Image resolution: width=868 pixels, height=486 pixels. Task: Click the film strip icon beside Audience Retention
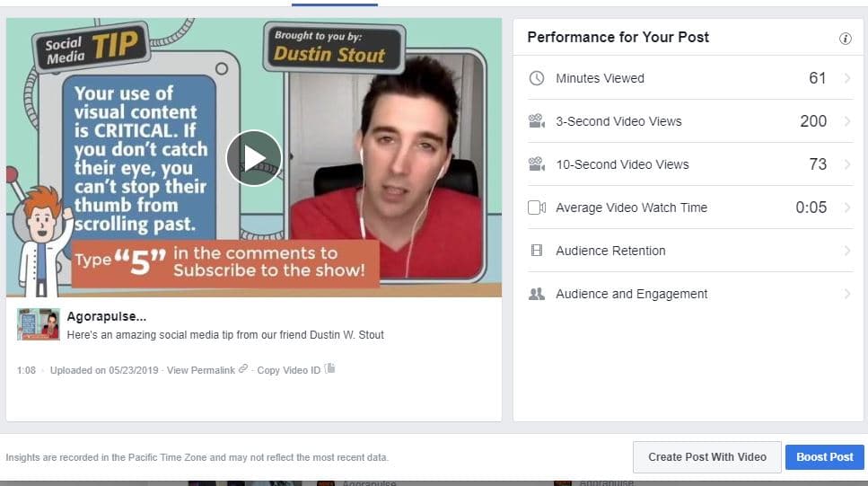click(537, 251)
